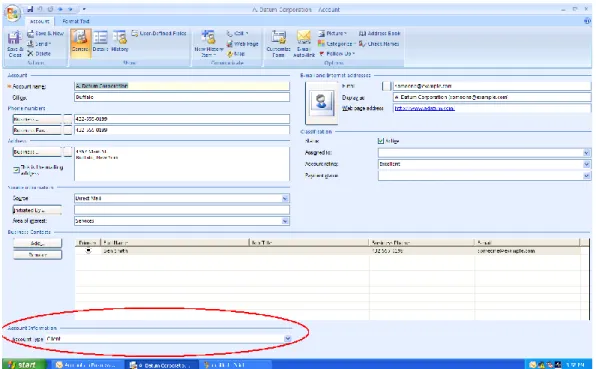The height and width of the screenshot is (369, 596).
Task: Open the Picture dropdown in Options group
Action: (332, 33)
